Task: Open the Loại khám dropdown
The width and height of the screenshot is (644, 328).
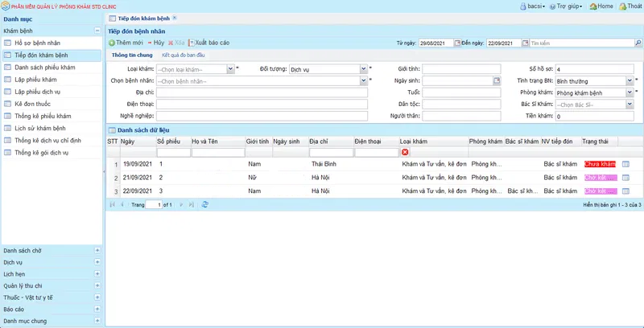Action: (x=230, y=69)
